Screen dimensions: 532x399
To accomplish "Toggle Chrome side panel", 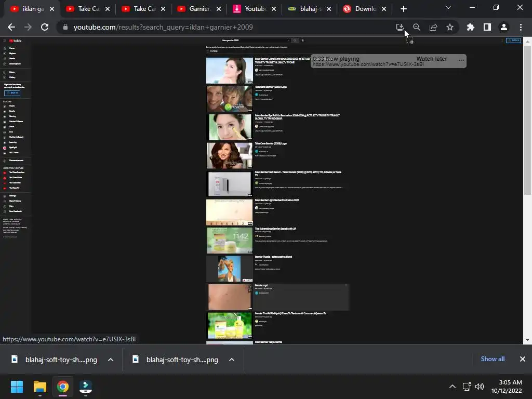I will 487,27.
